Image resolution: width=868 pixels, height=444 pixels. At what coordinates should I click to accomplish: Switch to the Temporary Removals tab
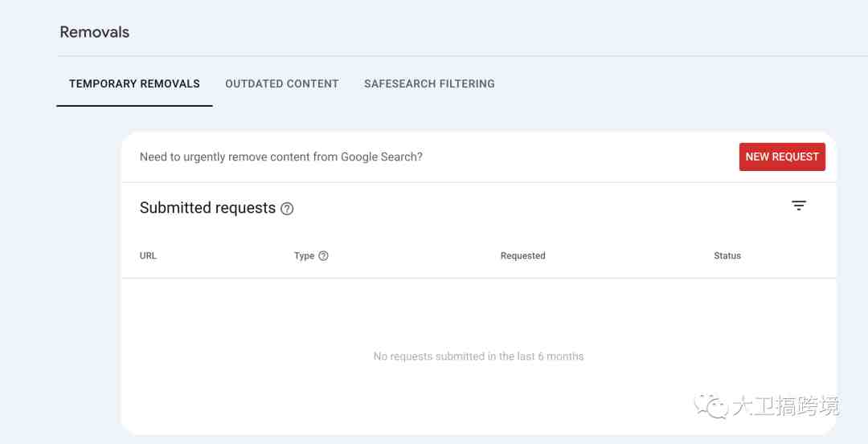pos(134,84)
